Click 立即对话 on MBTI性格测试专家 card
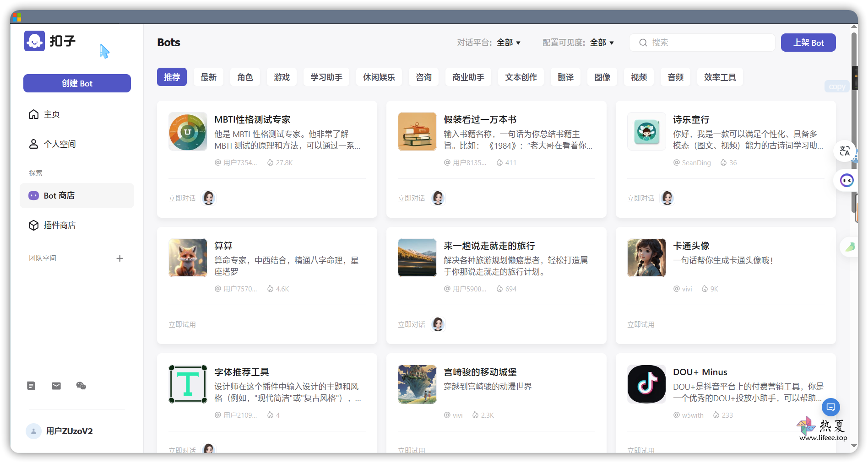The height and width of the screenshot is (463, 868). pos(182,198)
